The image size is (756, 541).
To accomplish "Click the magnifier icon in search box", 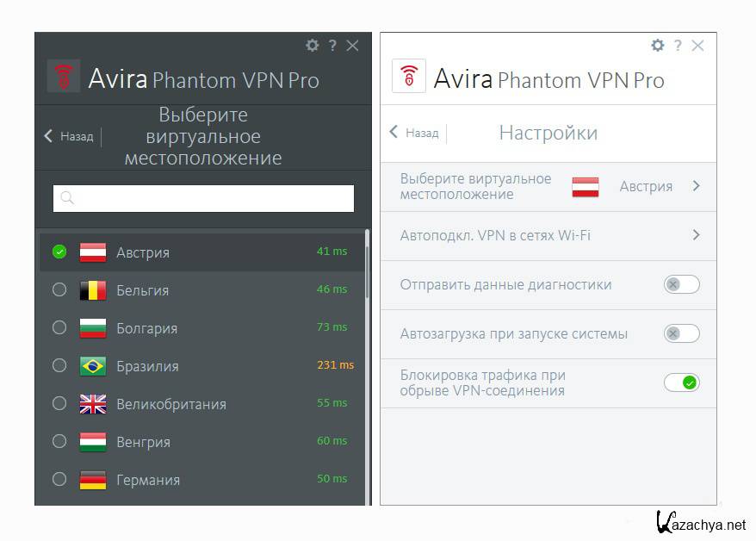I will (67, 198).
